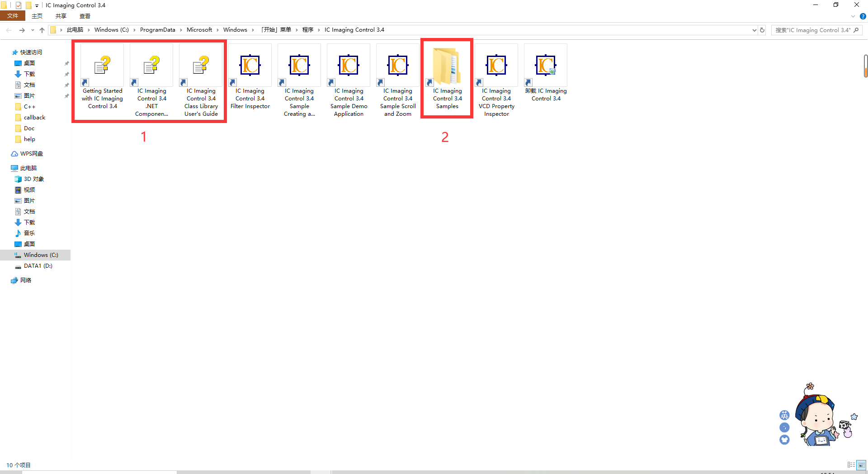Screen dimensions: 868x474
Task: Click 程序 in the breadcrumb path
Action: (308, 30)
